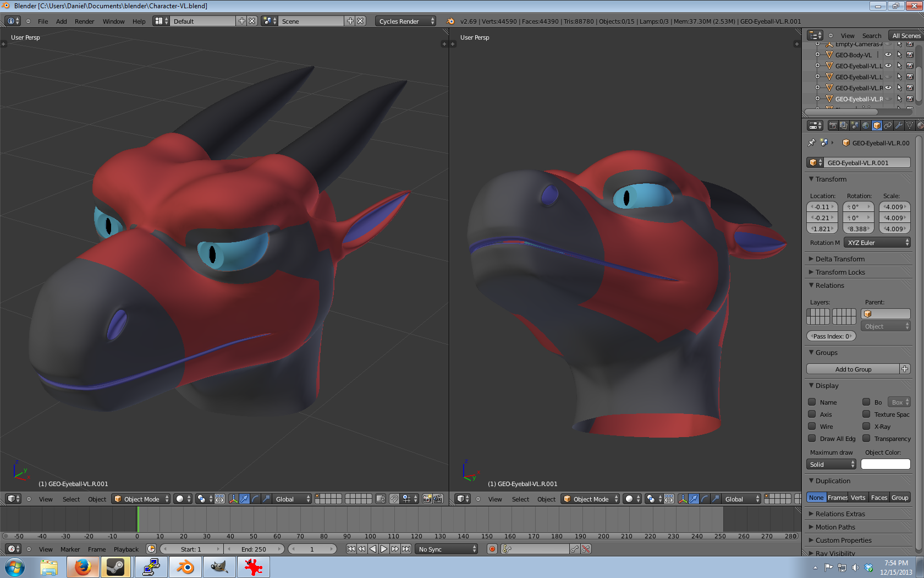Open the Render properties camera tab
Screen dimensions: 924x578
[833, 126]
